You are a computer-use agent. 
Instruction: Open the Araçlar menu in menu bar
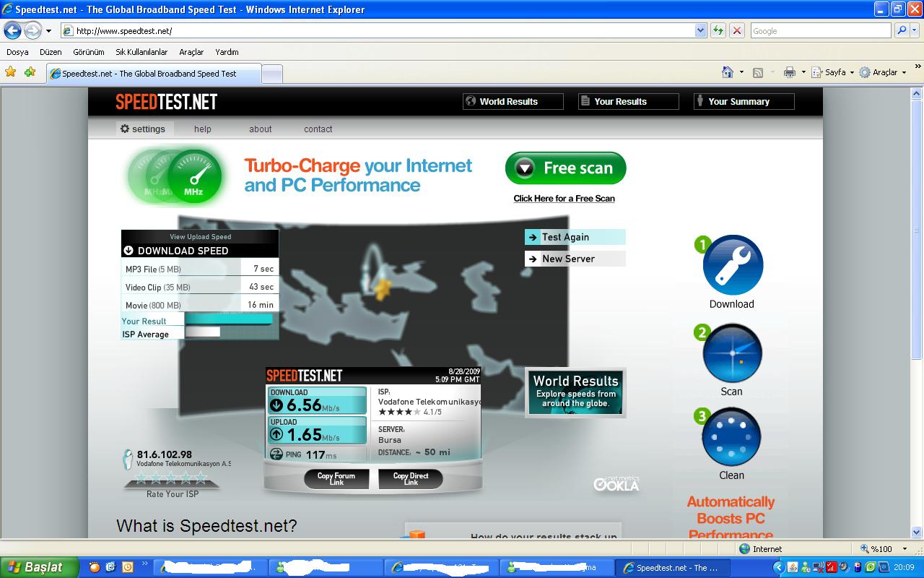click(191, 52)
